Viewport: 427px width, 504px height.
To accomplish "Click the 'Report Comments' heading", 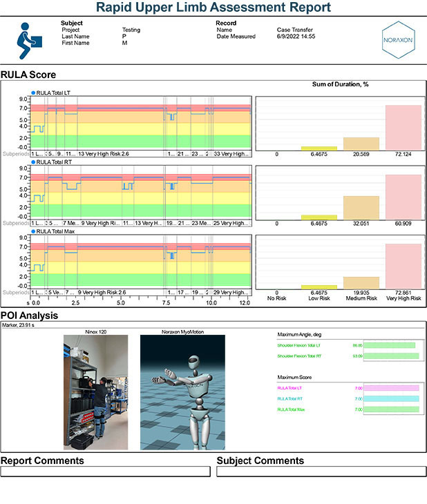I will [x=42, y=461].
